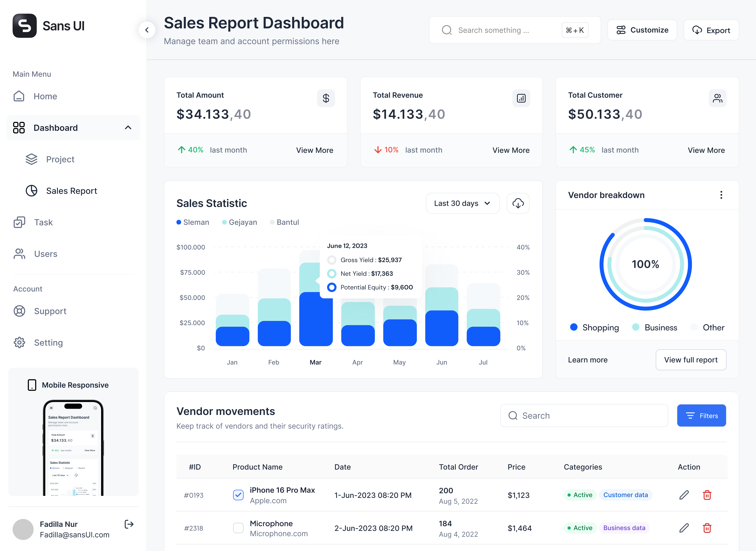Image resolution: width=756 pixels, height=551 pixels.
Task: Click the dollar icon in Total Amount card
Action: [x=326, y=98]
